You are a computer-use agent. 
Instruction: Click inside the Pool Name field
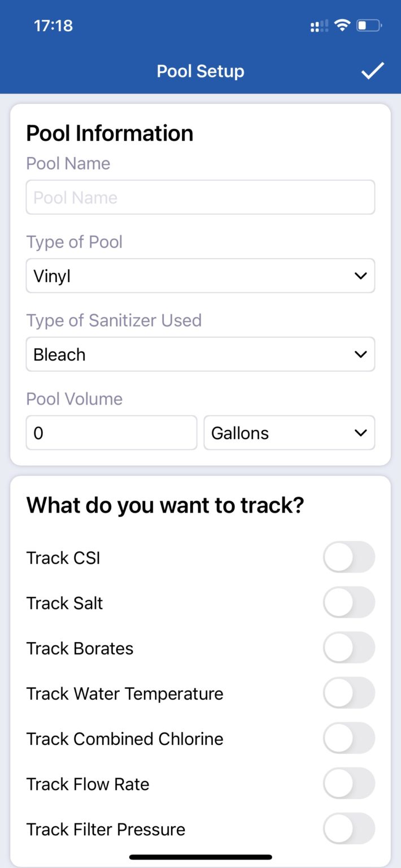(200, 197)
